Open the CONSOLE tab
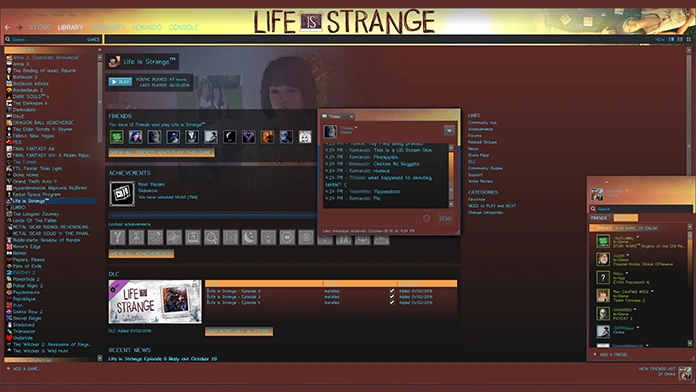 183,28
